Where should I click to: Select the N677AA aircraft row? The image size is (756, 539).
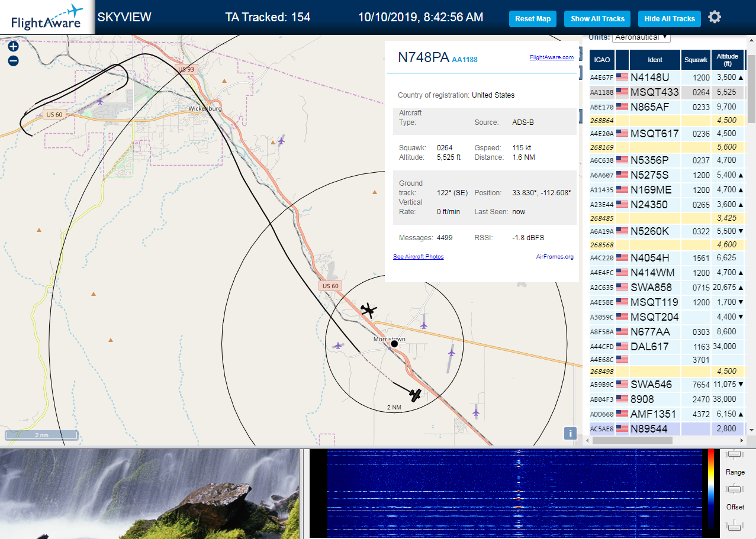(667, 331)
